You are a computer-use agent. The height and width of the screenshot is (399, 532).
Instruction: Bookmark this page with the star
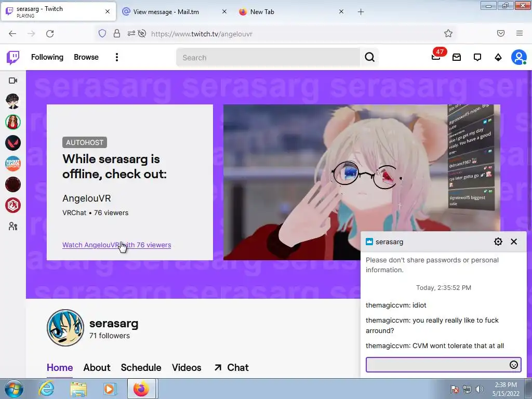[448, 33]
